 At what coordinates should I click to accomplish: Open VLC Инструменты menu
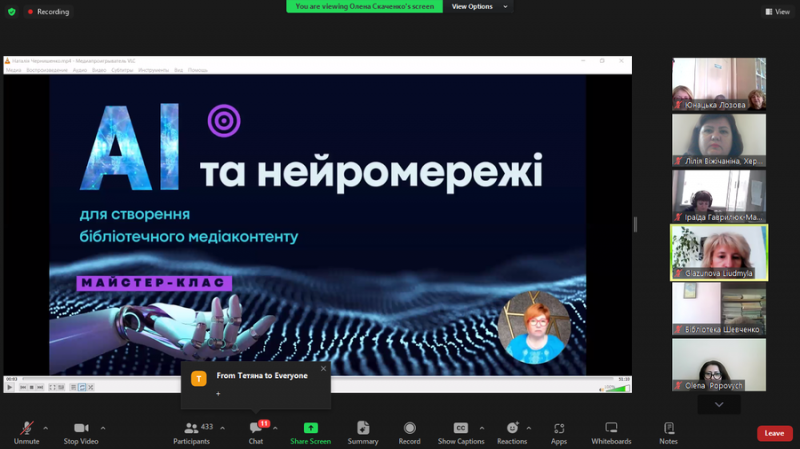tap(153, 70)
